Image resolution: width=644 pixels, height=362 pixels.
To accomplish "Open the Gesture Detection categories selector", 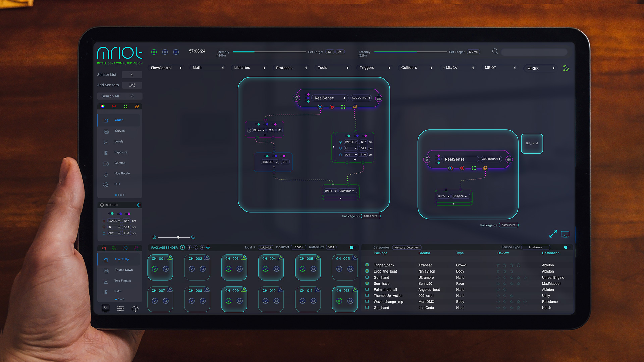I will 407,248.
